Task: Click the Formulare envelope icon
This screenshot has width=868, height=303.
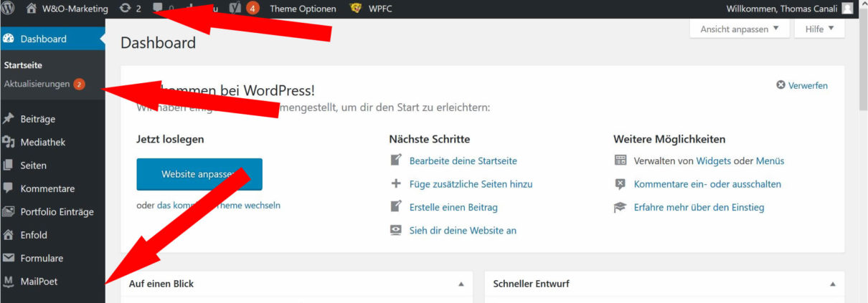Action: pos(9,258)
